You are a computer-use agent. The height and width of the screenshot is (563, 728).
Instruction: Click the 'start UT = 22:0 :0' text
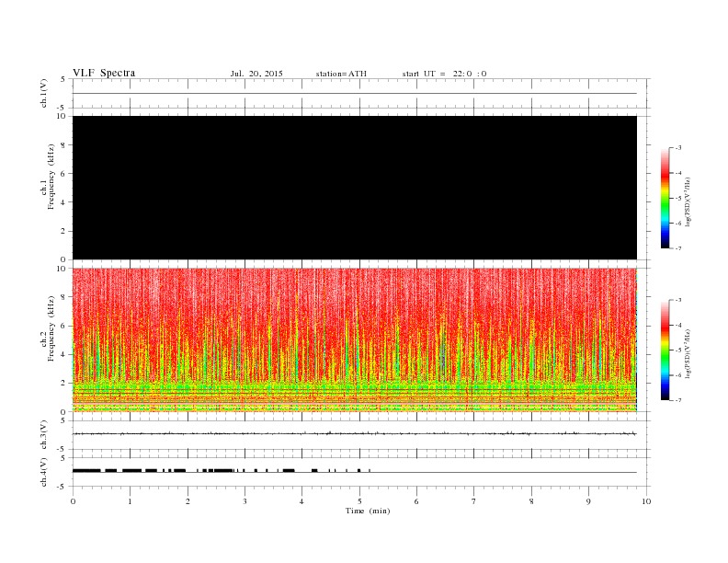pyautogui.click(x=444, y=74)
